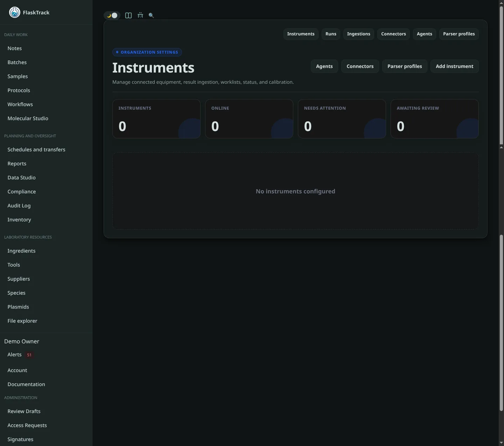Open Documentation
504x446 pixels.
click(x=26, y=384)
